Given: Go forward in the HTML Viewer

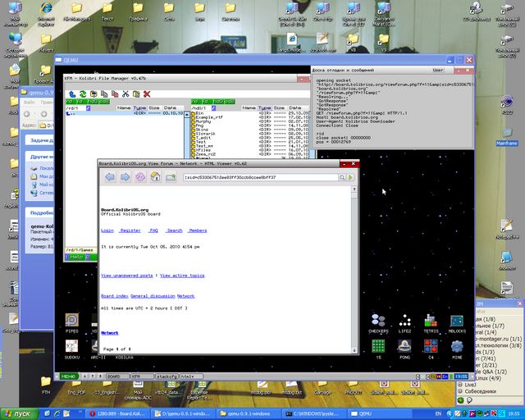Looking at the screenshot, I should point(125,177).
